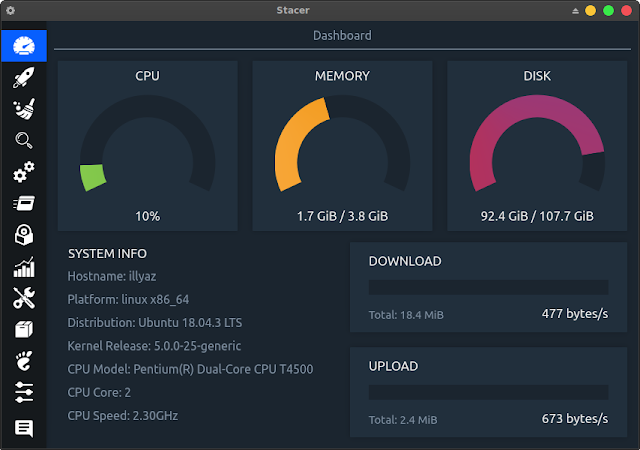640x450 pixels.
Task: Open Settings sliders icon in sidebar
Action: pos(24,393)
